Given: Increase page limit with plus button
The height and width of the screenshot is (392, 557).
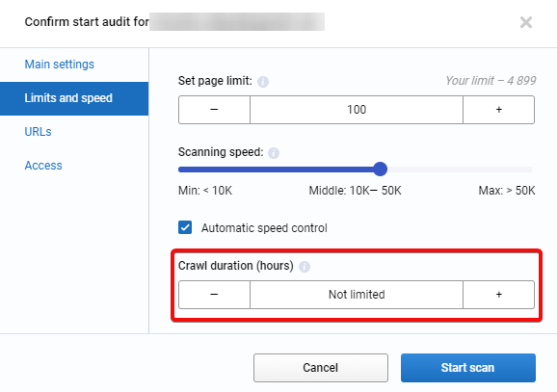Looking at the screenshot, I should [x=499, y=110].
